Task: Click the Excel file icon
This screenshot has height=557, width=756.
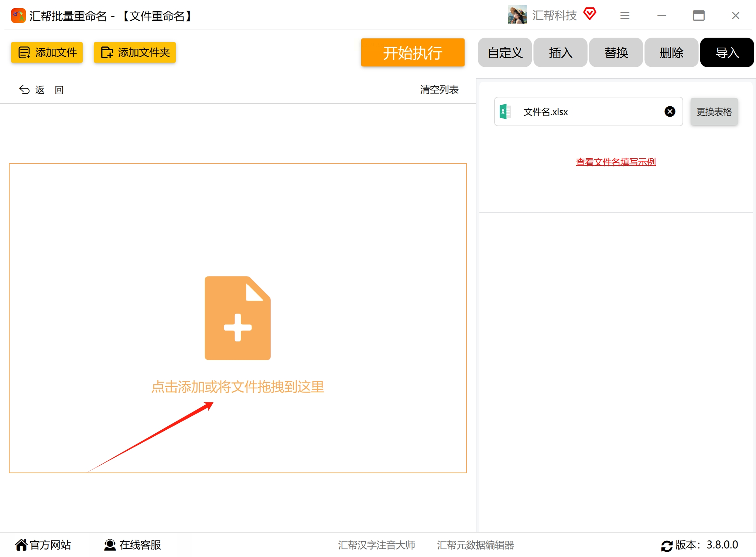Action: point(505,111)
